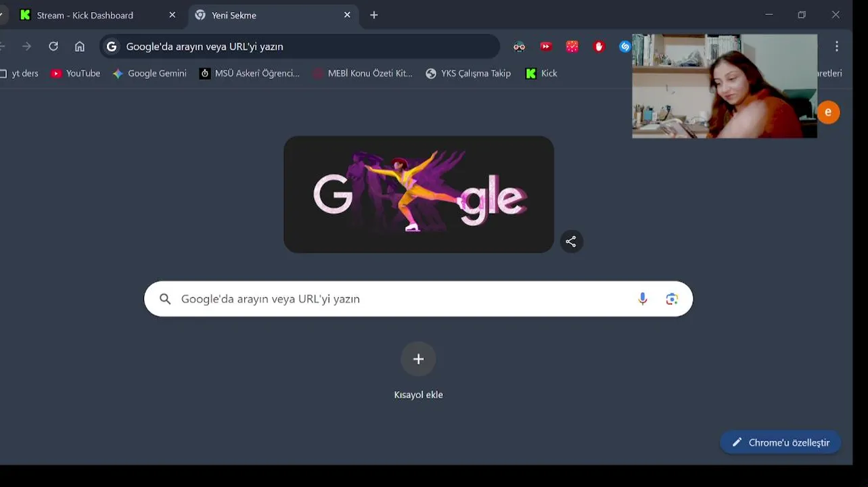Open the glasses-face extension icon

[519, 47]
